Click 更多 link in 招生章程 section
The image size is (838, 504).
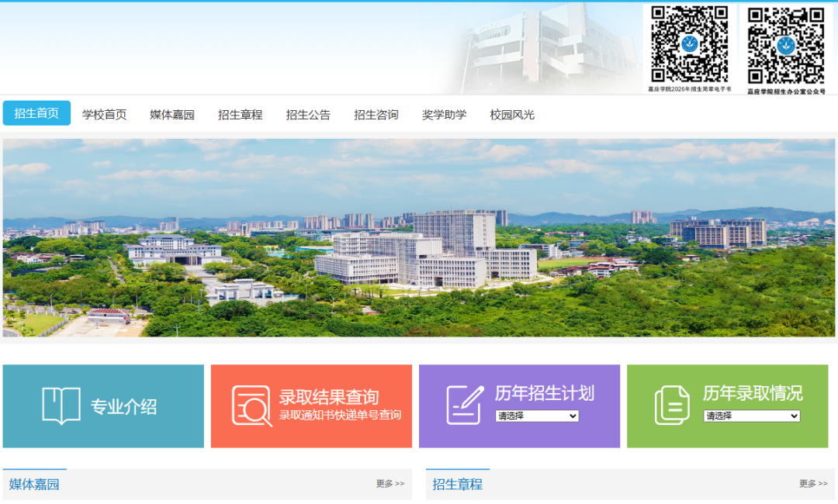[813, 484]
